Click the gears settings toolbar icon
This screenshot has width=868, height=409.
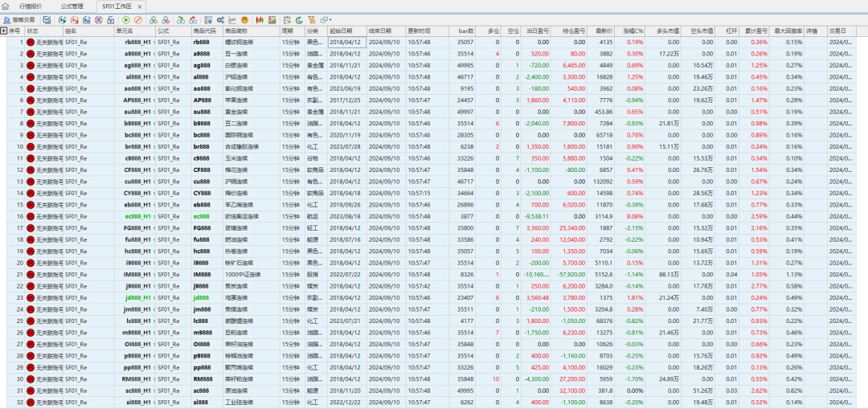point(220,19)
